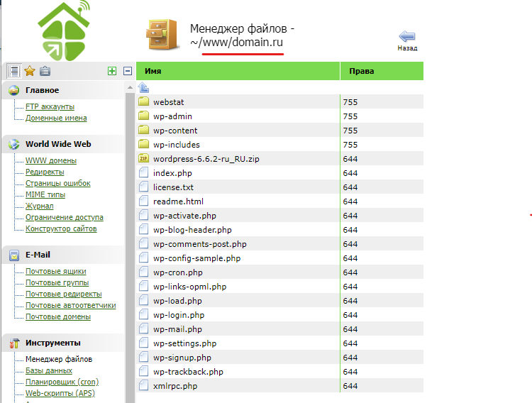Screen dimensions: 532x403
Task: Expand all menu sections with plus
Action: click(111, 71)
